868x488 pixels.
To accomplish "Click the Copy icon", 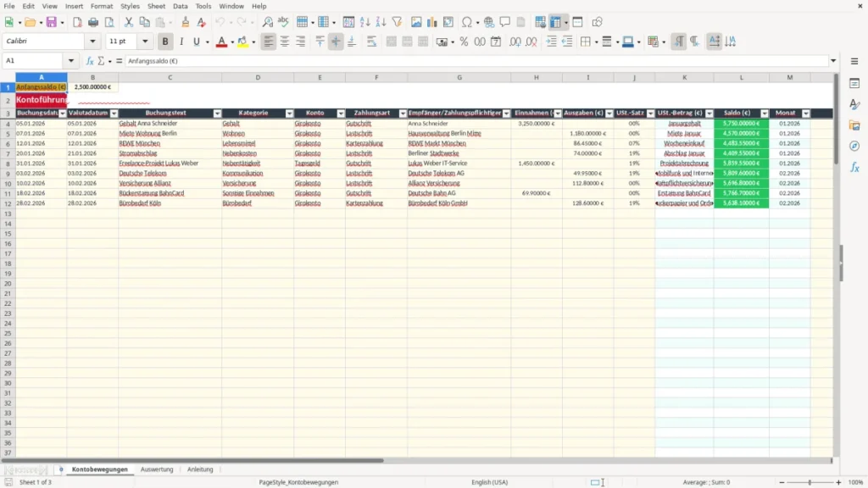I will (x=144, y=22).
